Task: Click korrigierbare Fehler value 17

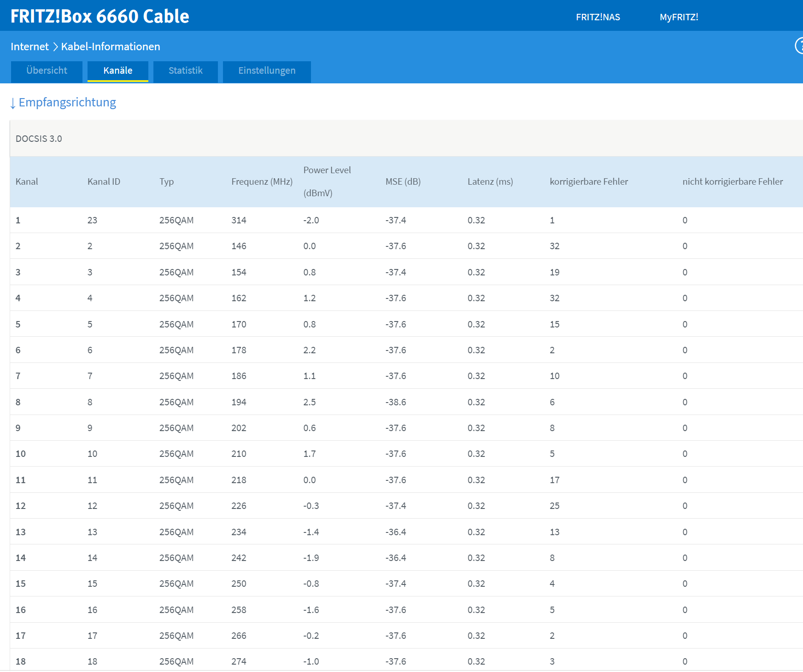Action: click(x=555, y=480)
